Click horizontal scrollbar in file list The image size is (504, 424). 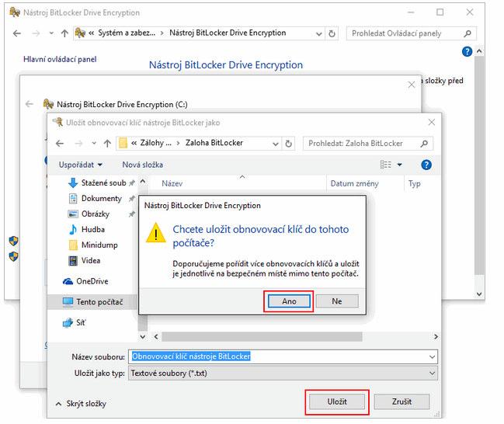coord(262,337)
